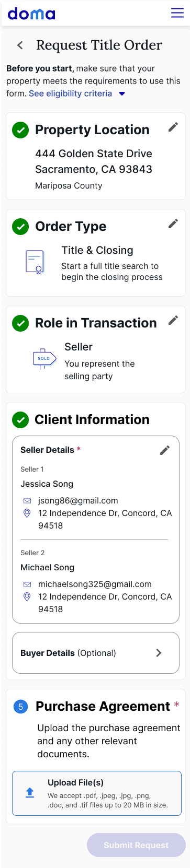The height and width of the screenshot is (868, 190).
Task: Click Property Location green checkmark
Action: [20, 130]
